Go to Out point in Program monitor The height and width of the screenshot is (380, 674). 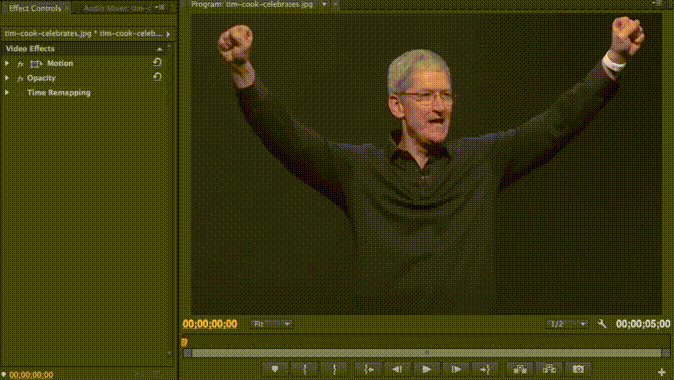point(485,369)
